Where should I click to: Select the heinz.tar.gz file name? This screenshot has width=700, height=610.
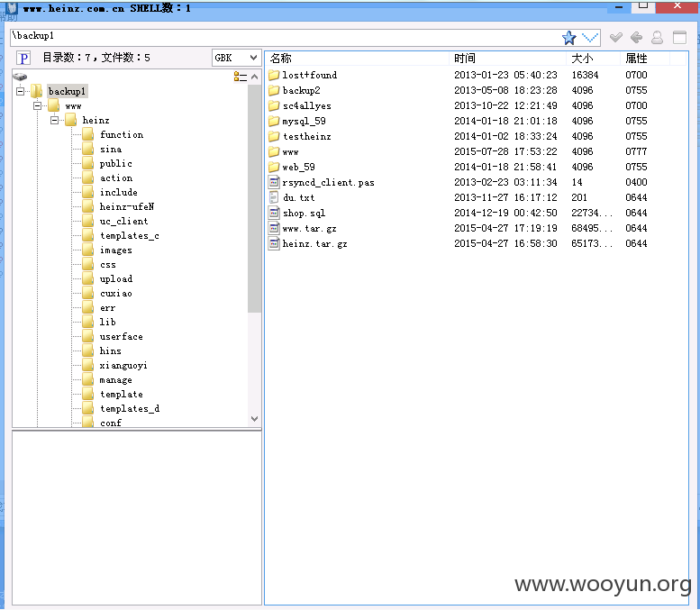314,243
